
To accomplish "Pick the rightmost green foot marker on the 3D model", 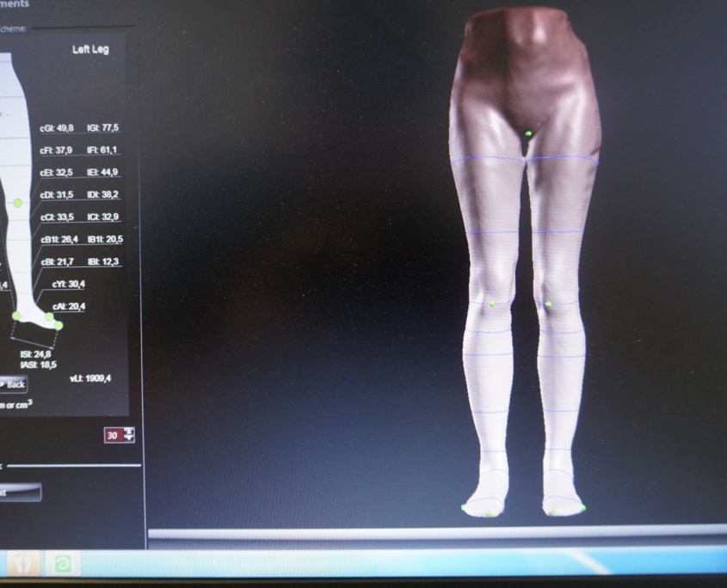I will pyautogui.click(x=583, y=508).
